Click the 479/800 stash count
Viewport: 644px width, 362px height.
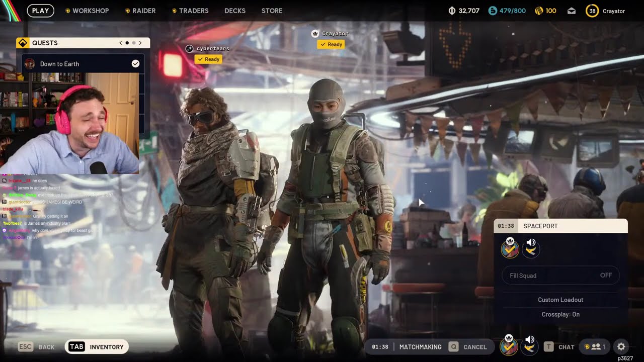[512, 11]
